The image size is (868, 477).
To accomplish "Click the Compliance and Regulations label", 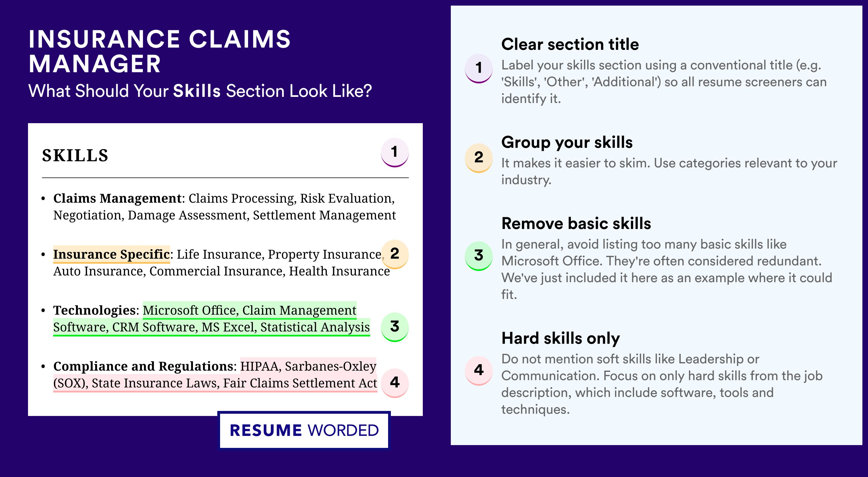I will [x=143, y=366].
